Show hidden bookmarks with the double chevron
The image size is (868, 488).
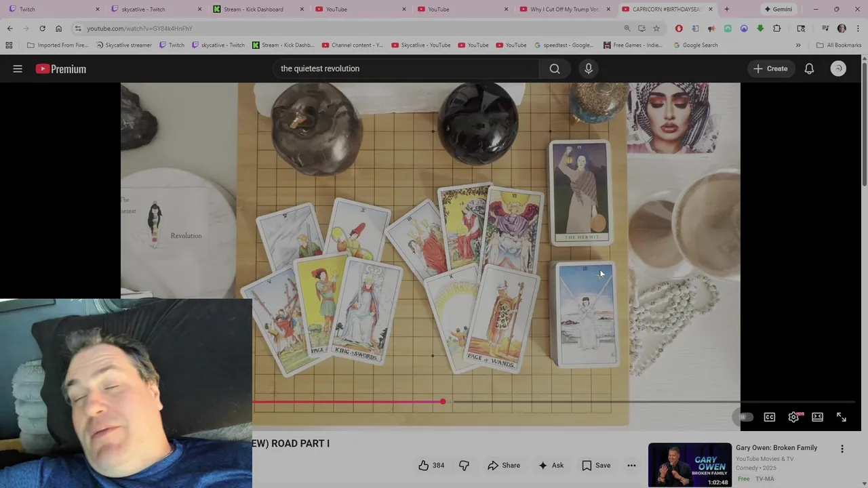[798, 45]
